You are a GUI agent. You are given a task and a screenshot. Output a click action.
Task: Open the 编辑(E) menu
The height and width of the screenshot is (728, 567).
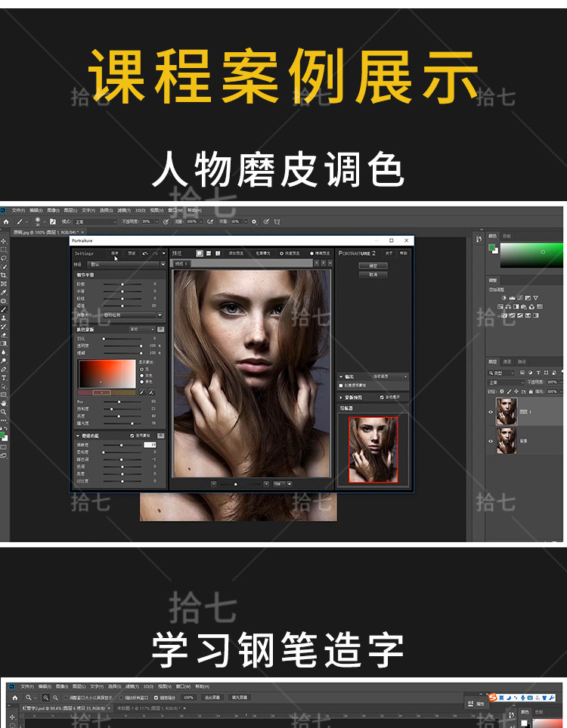[x=36, y=210]
